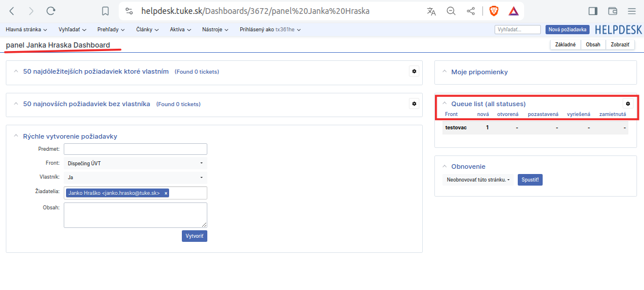Viewport: 644px width, 290px height.
Task: Toggle browser sidebar panel icon
Action: coord(592,11)
